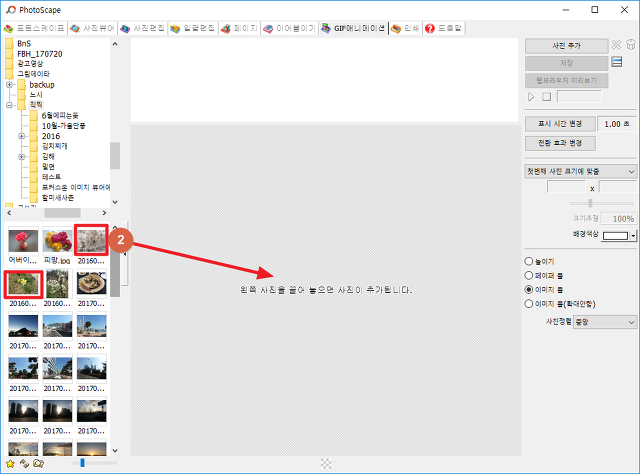Select the 그림데이타 folder
The width and height of the screenshot is (640, 474).
[33, 74]
